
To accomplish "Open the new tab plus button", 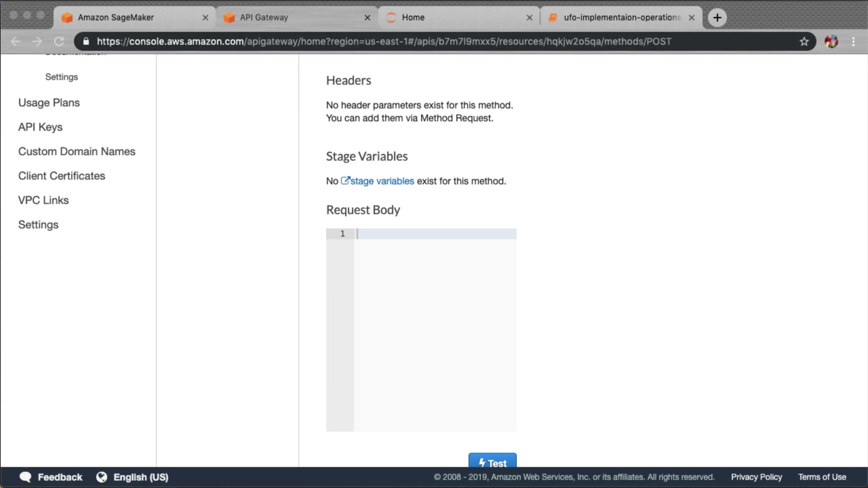I will [x=717, y=18].
